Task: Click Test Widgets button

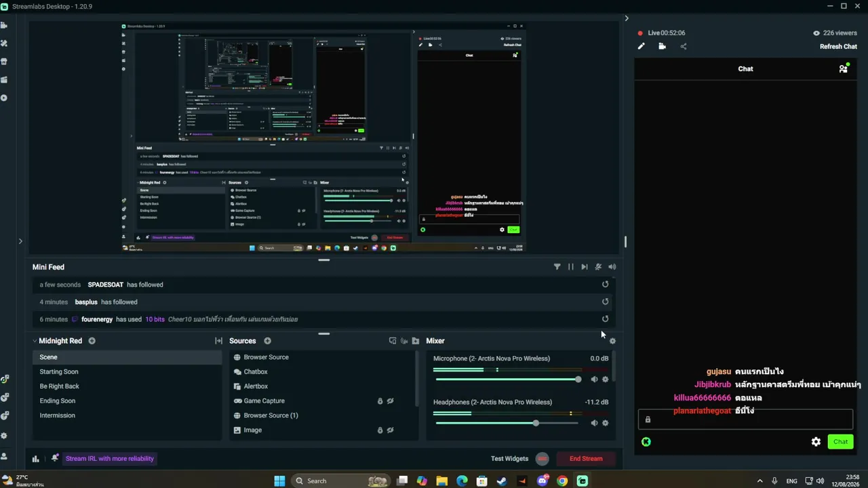Action: (509, 459)
